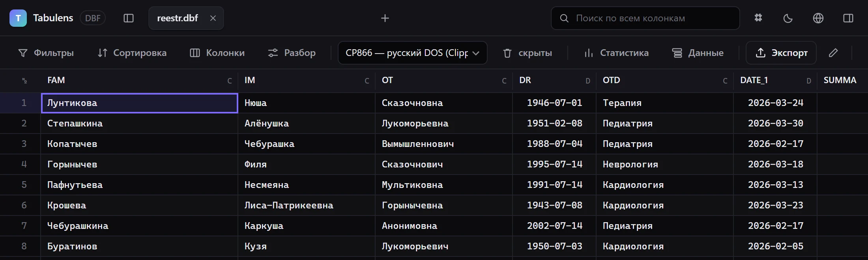Viewport: 868px width, 260px height.
Task: Open Сортировка sorting options
Action: (132, 53)
